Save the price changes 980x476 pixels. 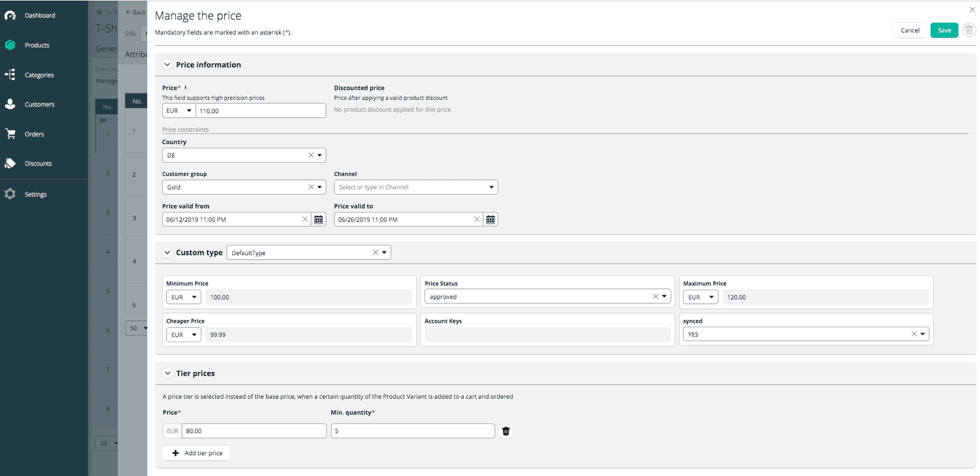tap(944, 30)
